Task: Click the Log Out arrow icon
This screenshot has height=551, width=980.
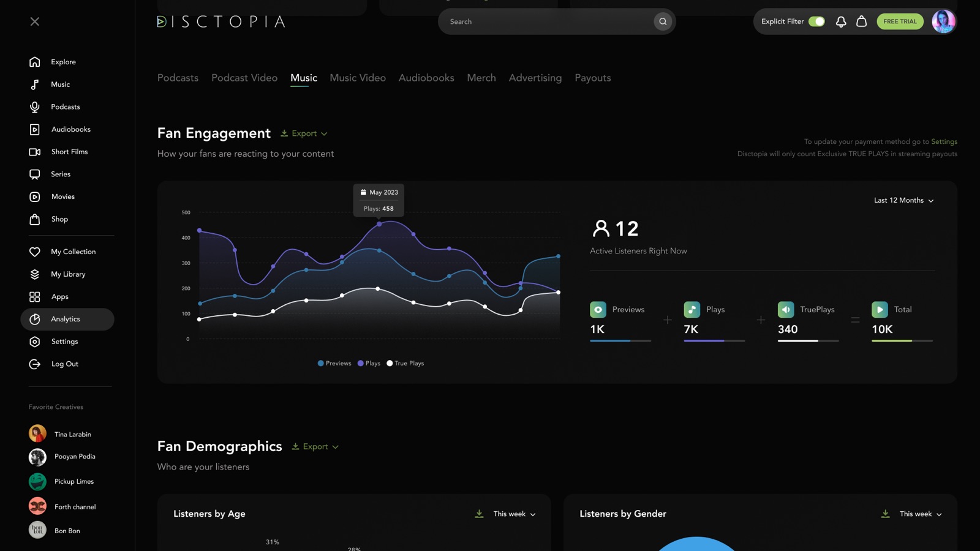Action: [x=35, y=364]
